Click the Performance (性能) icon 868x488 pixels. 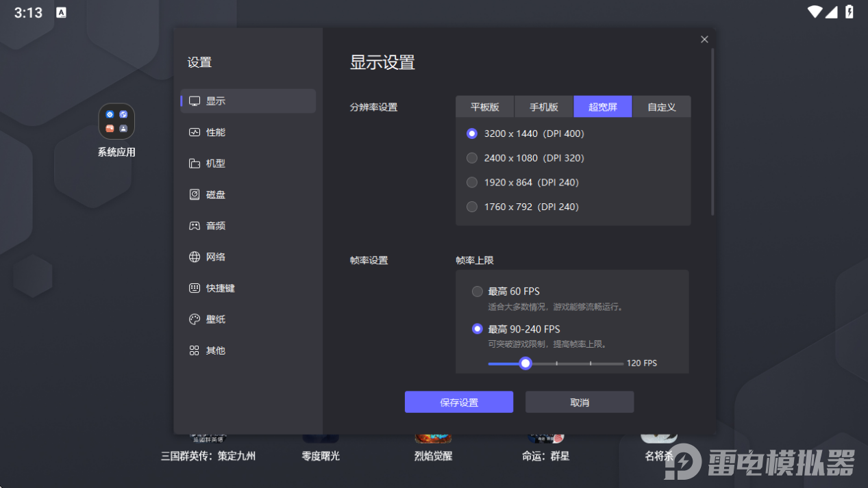click(195, 132)
